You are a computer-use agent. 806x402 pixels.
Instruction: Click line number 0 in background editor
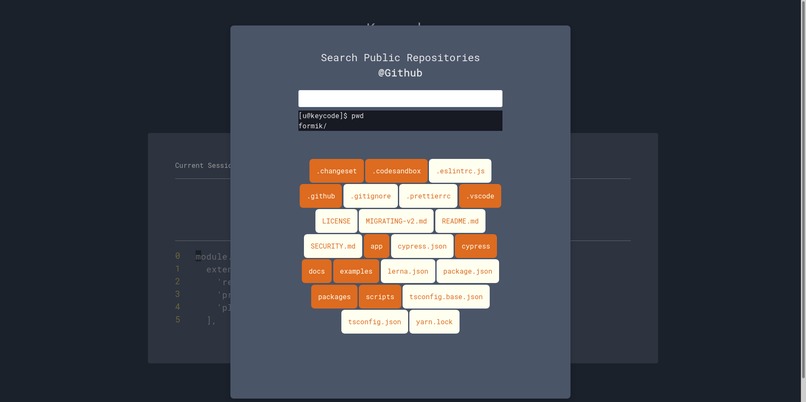[177, 256]
